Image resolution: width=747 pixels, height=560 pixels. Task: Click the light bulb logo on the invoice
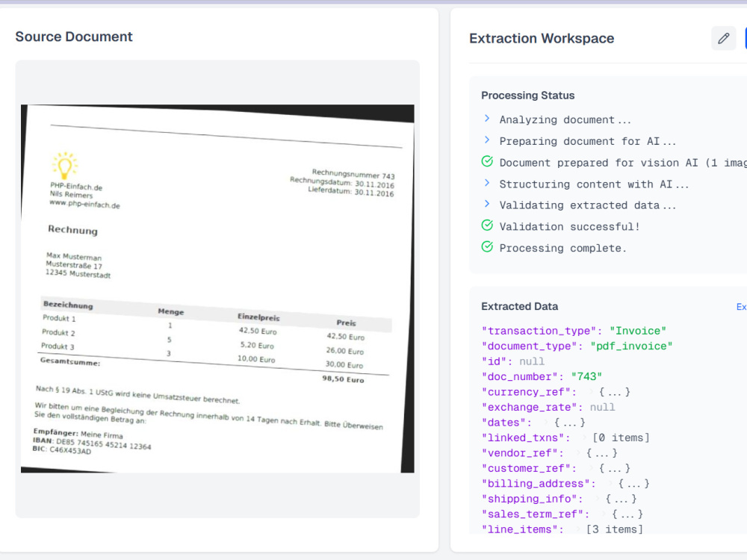[65, 165]
